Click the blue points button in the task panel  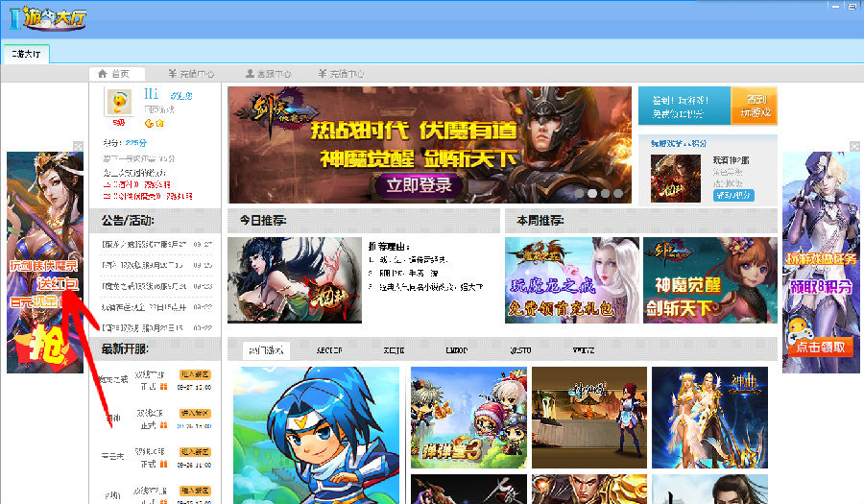733,194
